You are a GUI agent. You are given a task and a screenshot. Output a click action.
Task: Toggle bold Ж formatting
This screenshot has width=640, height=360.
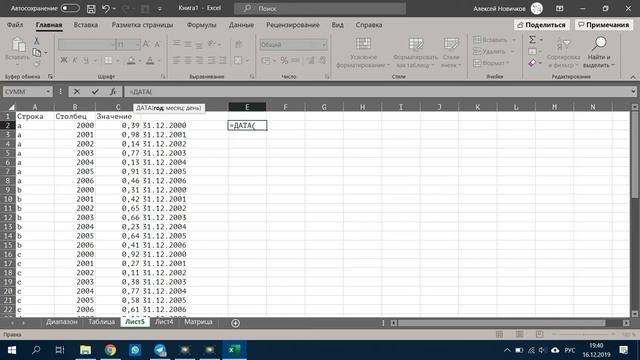click(64, 60)
